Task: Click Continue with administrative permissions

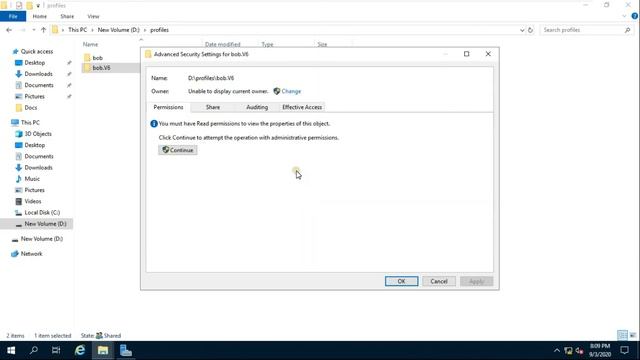Action: (x=178, y=150)
